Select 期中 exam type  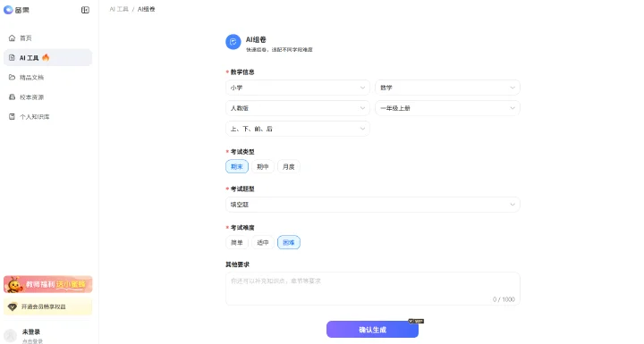[x=262, y=167]
